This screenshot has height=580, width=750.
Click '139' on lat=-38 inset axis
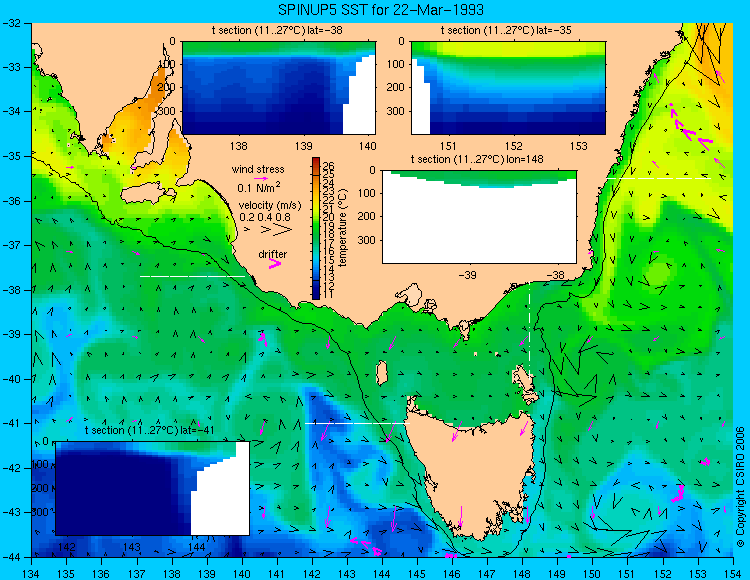tap(303, 146)
